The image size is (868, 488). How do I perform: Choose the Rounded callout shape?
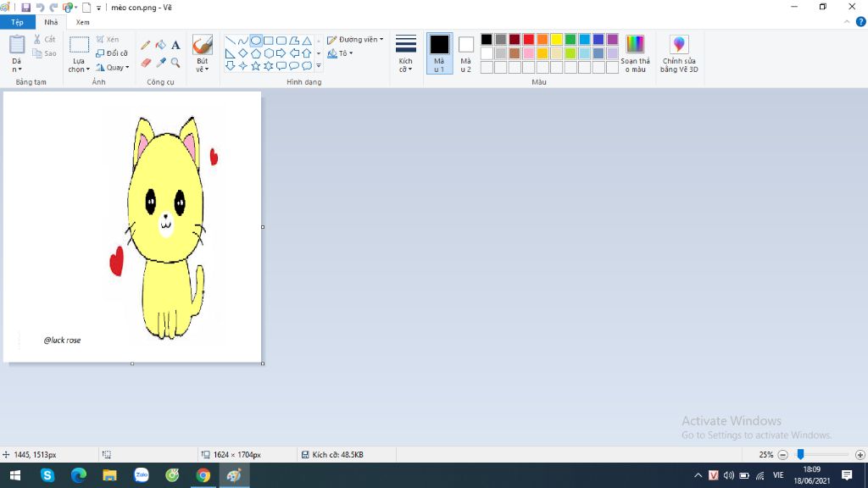coord(281,66)
